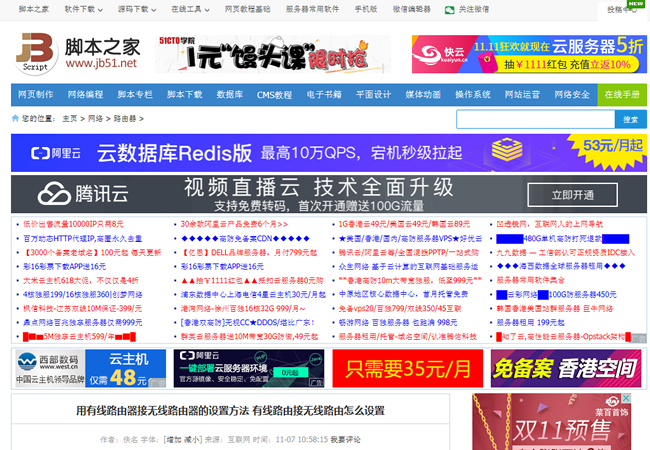Click the 阿里云 logo in Redis banner
The image size is (650, 450).
coord(53,154)
